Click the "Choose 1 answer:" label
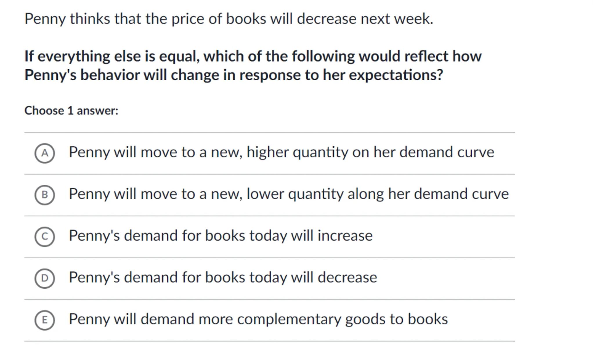The image size is (594, 364). point(71,111)
